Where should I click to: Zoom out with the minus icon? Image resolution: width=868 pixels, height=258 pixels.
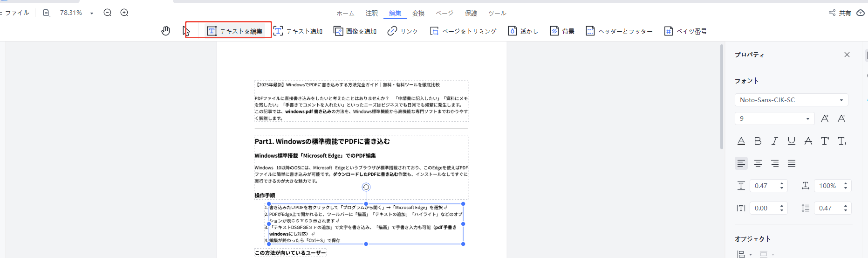click(x=108, y=13)
